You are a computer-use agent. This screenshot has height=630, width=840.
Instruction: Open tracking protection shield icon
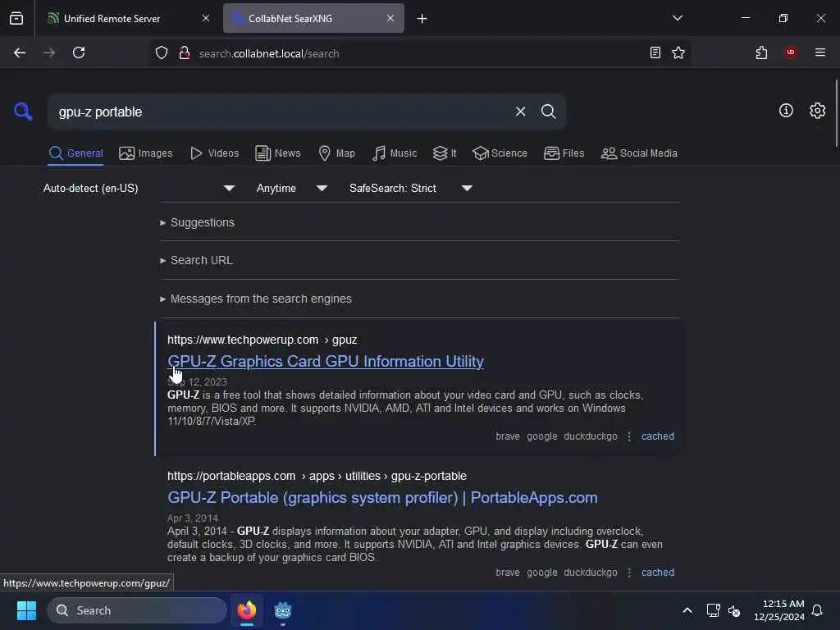162,53
